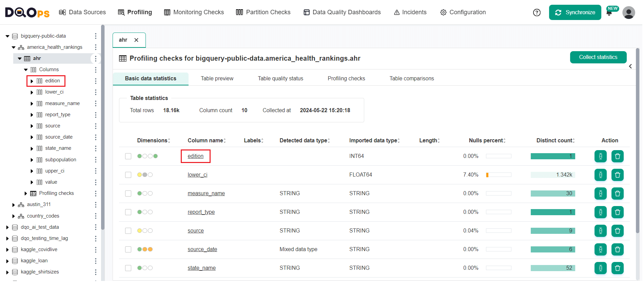Collapse side panel with the chevron arrow
The width and height of the screenshot is (644, 285).
point(630,66)
